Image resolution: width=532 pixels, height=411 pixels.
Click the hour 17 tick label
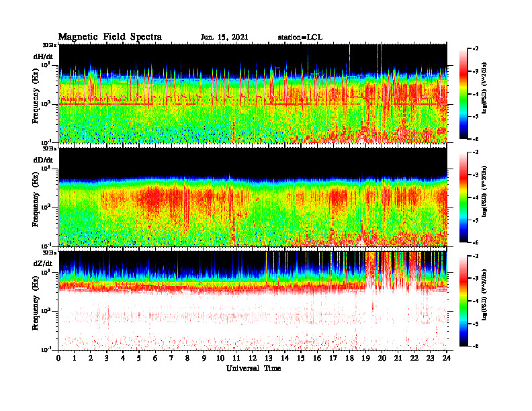333,358
